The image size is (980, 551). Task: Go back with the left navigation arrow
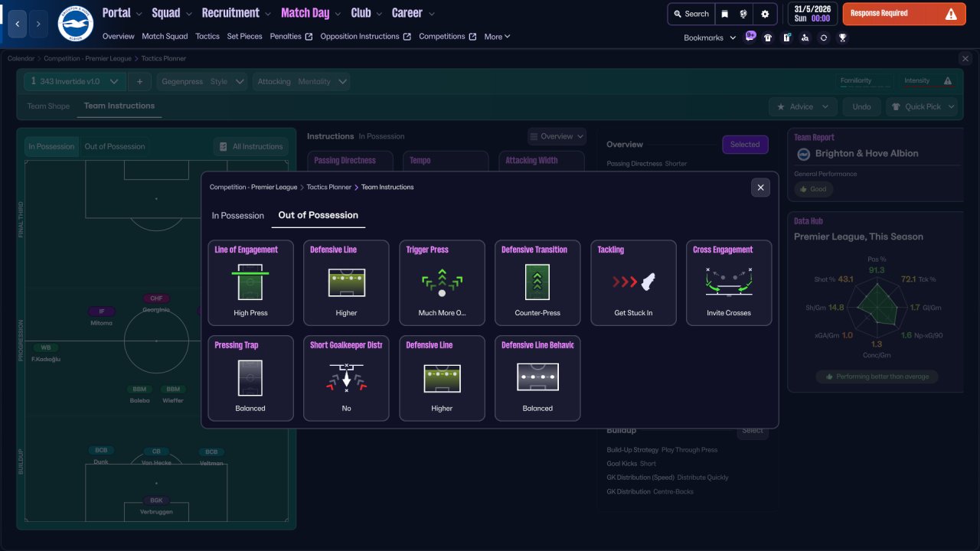coord(18,24)
